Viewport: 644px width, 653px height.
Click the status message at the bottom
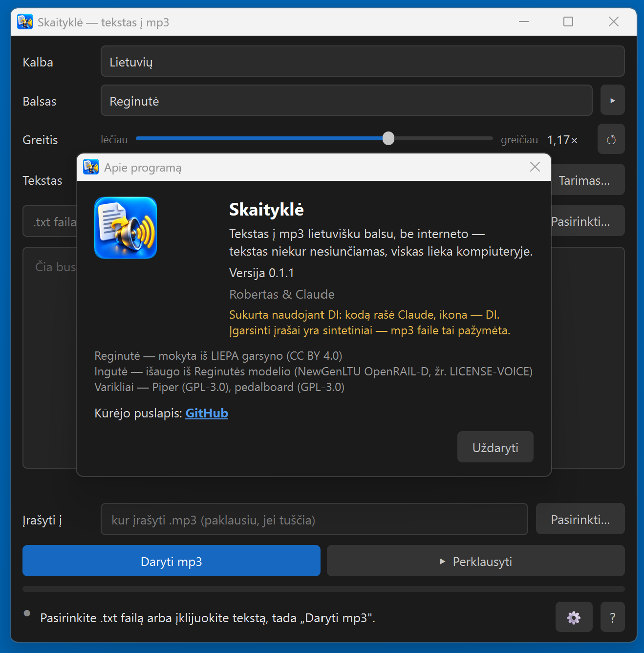pos(208,618)
